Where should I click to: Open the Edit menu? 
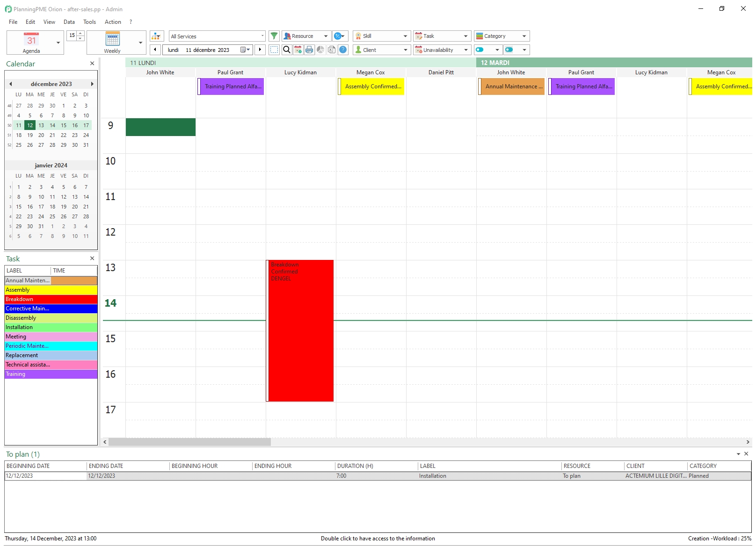30,22
